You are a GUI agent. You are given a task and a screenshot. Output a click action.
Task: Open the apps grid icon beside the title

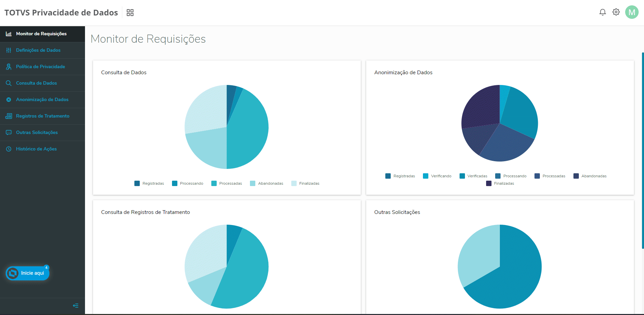tap(130, 13)
